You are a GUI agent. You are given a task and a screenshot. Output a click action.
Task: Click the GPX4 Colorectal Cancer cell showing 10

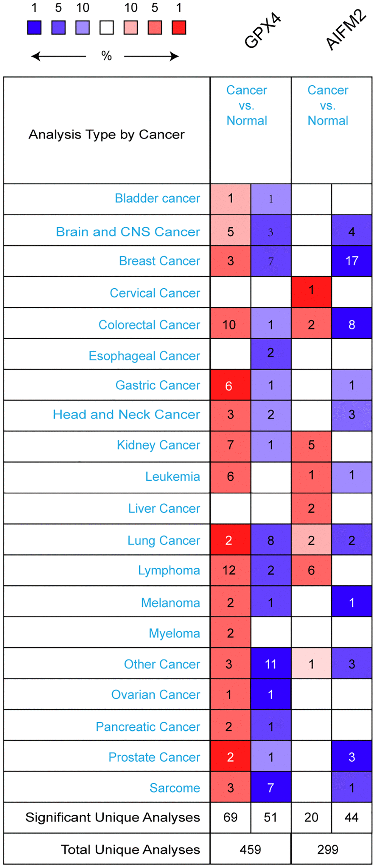click(230, 325)
